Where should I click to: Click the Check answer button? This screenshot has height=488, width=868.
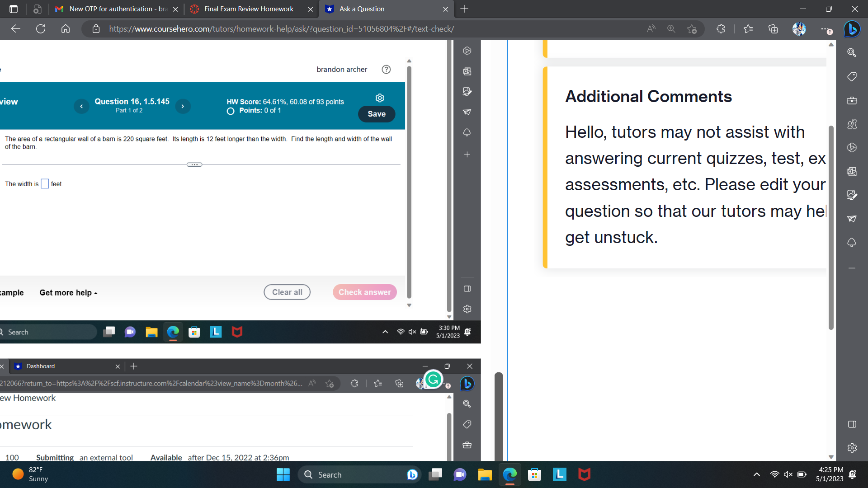pos(364,292)
